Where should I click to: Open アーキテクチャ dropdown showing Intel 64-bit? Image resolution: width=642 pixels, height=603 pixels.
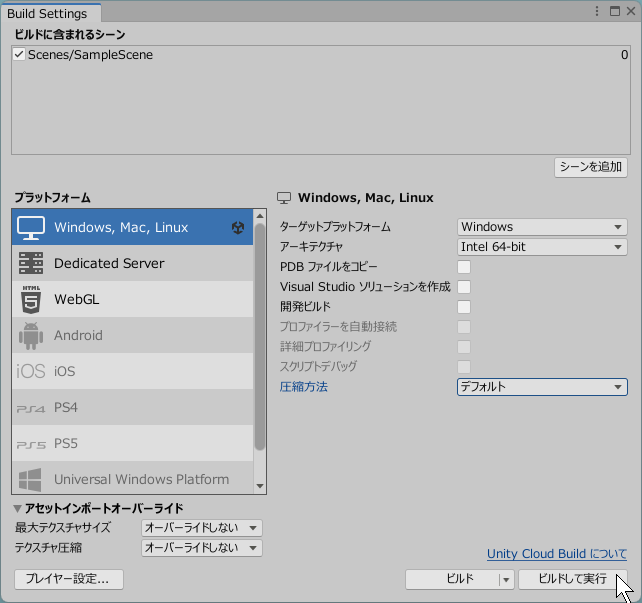[542, 247]
